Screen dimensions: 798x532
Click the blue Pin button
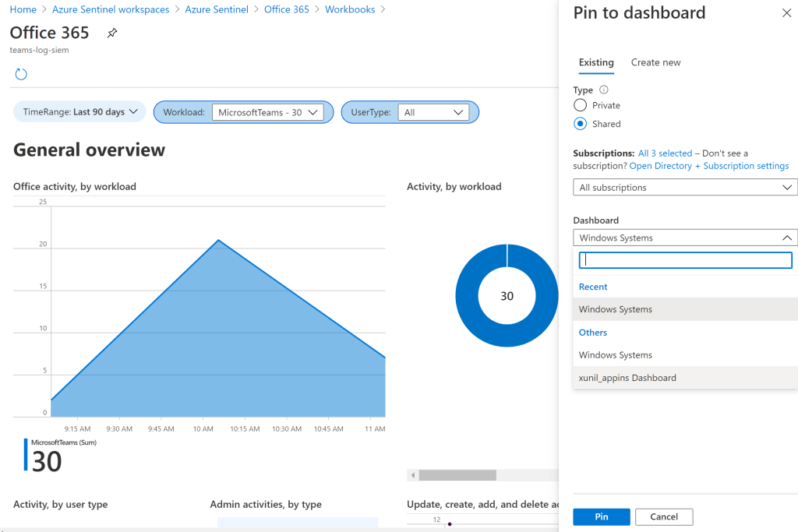601,516
